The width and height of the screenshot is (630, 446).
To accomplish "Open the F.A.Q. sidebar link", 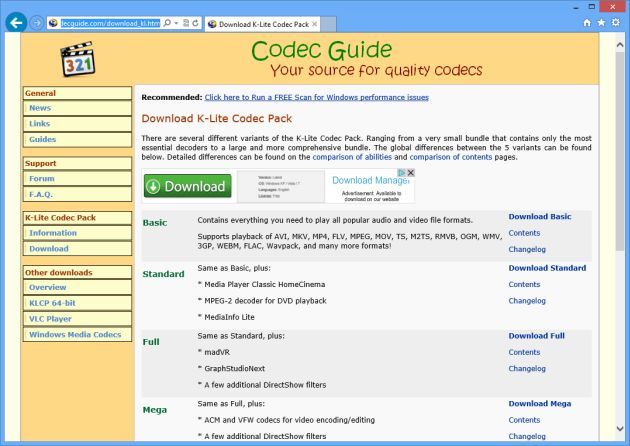I will pyautogui.click(x=77, y=194).
